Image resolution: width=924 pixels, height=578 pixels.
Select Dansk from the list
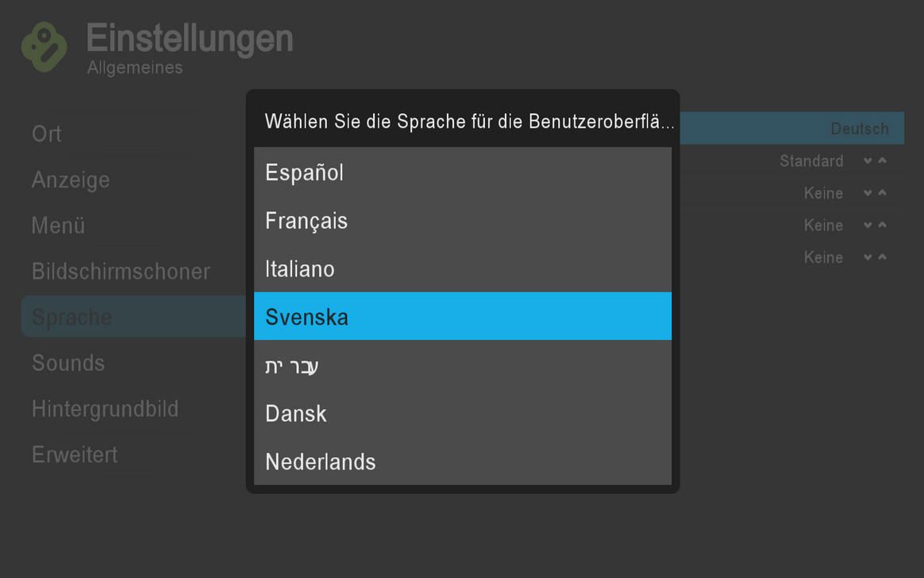coord(462,414)
